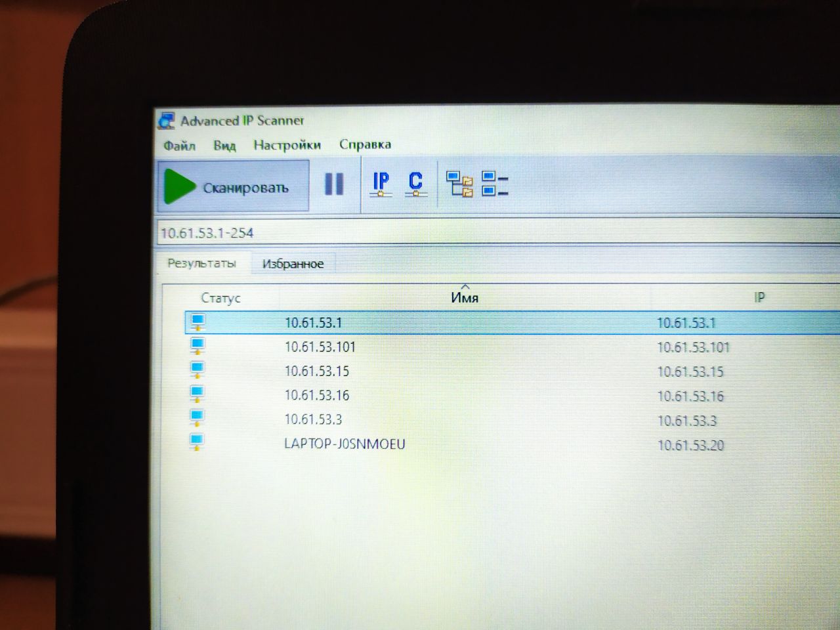Image resolution: width=840 pixels, height=630 pixels.
Task: Collapse all results list icon
Action: 495,184
